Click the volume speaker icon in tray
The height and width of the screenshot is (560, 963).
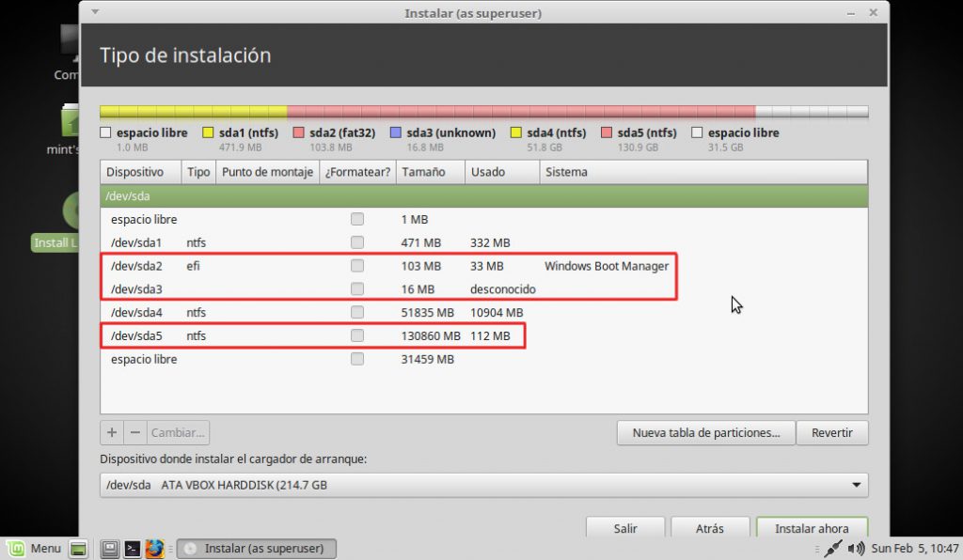[x=856, y=549]
